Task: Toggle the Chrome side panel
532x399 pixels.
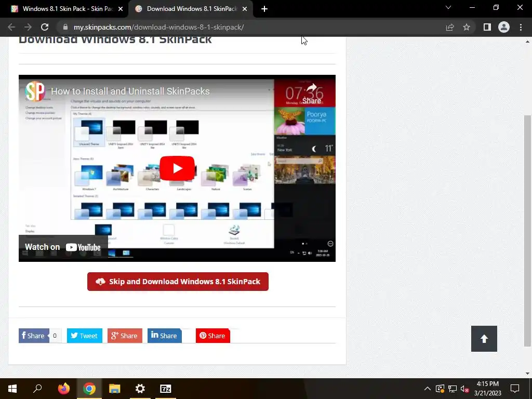Action: [x=487, y=27]
